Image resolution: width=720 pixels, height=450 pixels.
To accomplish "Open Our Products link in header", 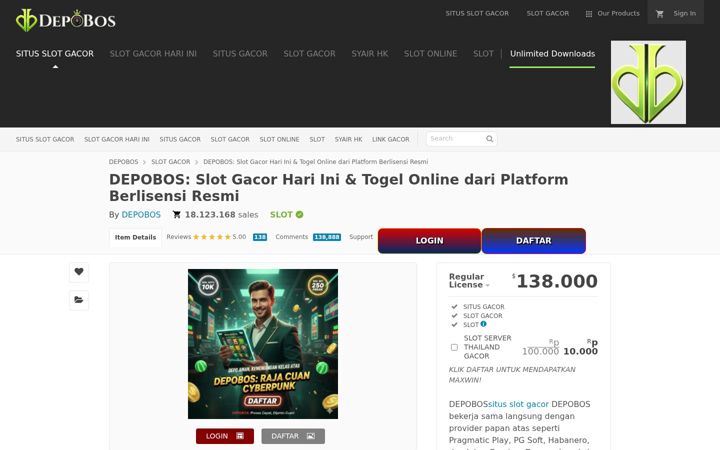I will coord(618,14).
